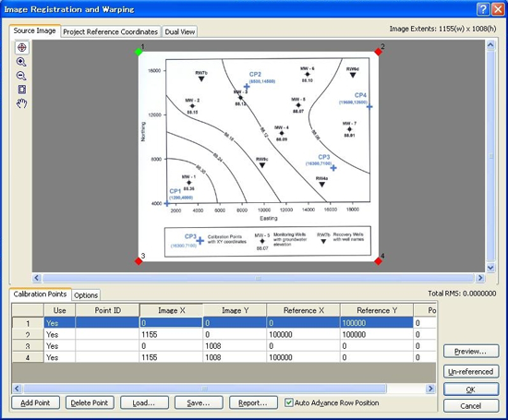Image resolution: width=508 pixels, height=420 pixels.
Task: Open the dialog help question mark
Action: (x=483, y=9)
